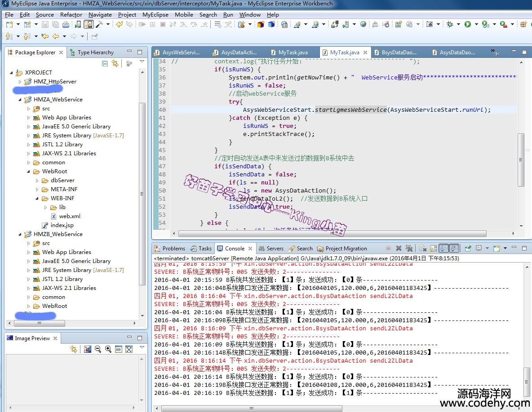The width and height of the screenshot is (532, 412).
Task: Toggle the highlighted mobile device toolbar button
Action: click(89, 24)
